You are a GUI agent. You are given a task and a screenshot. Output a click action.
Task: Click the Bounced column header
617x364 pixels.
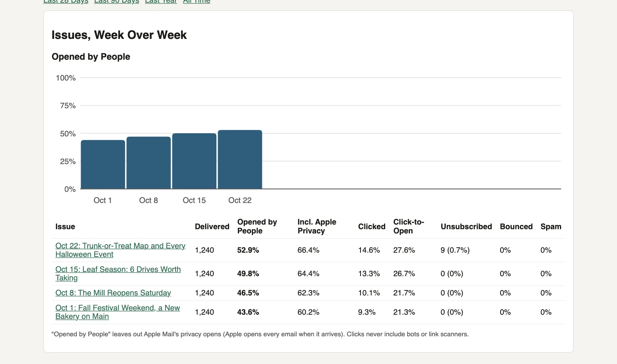point(516,226)
